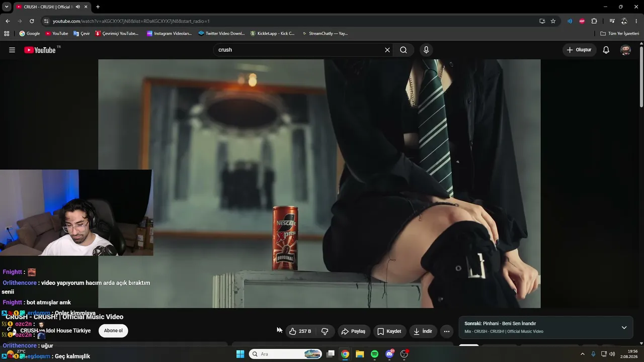
Task: Open the Twitter Video Downl... bookmark
Action: (x=221, y=34)
